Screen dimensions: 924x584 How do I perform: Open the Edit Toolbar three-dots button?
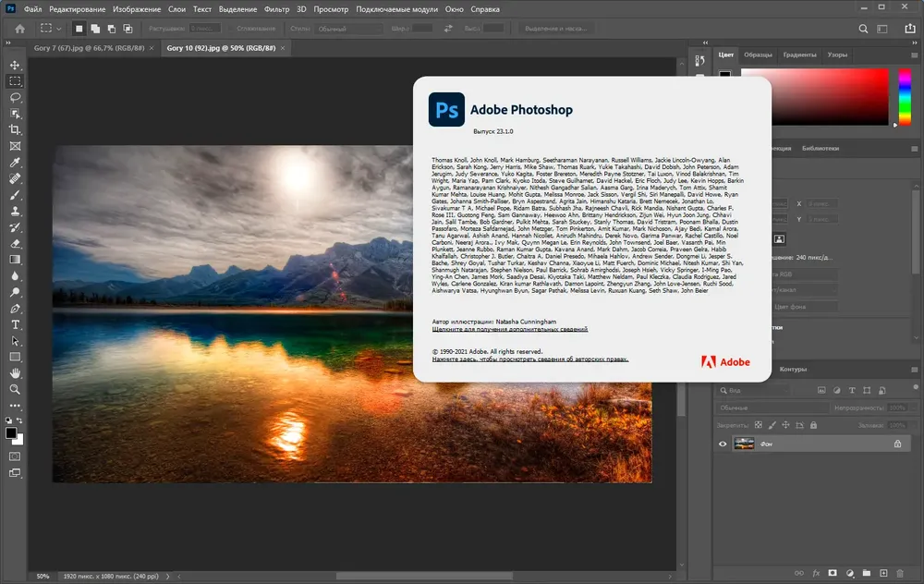(x=15, y=406)
